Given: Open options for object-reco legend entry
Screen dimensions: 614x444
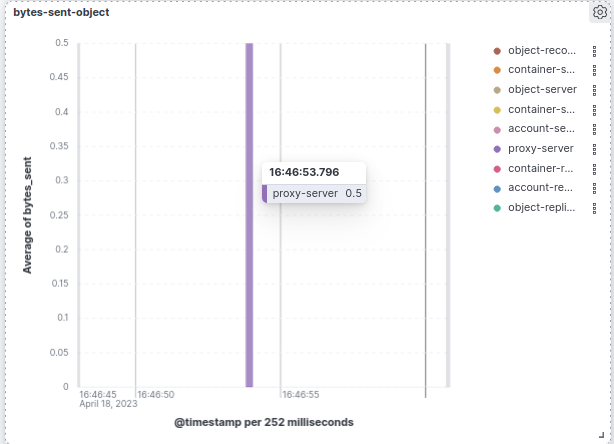Looking at the screenshot, I should 594,50.
